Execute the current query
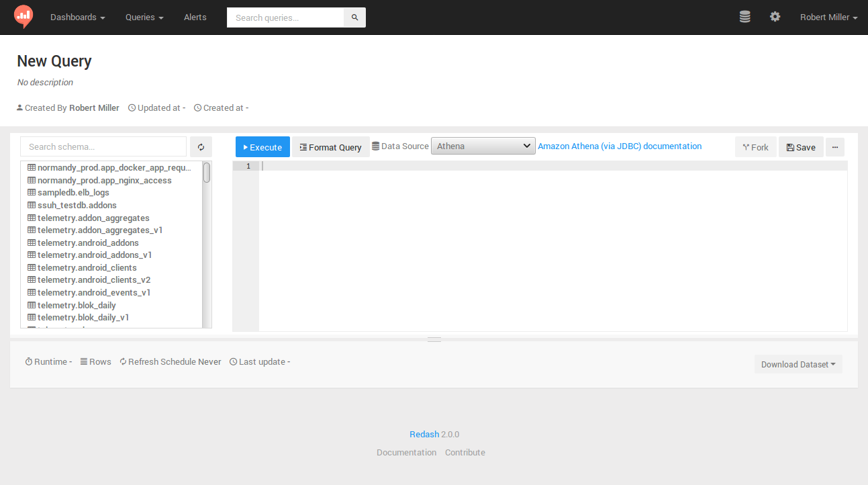This screenshot has height=485, width=868. tap(262, 146)
